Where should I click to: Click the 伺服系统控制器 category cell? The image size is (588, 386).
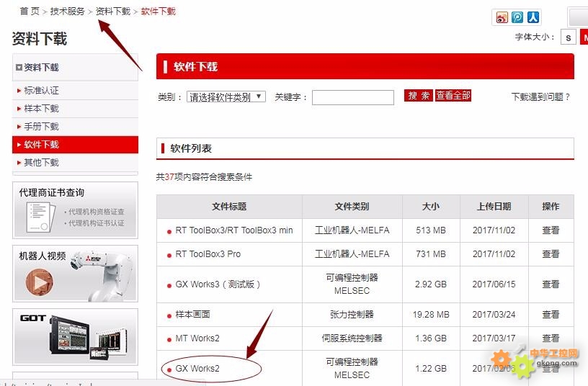(352, 338)
